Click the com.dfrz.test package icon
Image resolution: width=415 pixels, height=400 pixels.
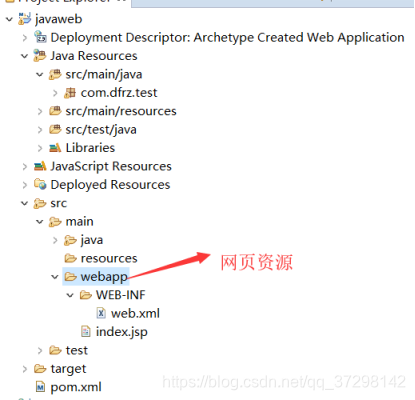pos(70,93)
